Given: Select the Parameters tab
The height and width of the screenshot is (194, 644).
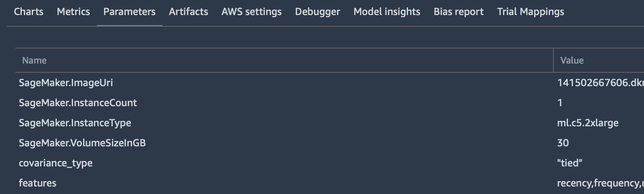Looking at the screenshot, I should pos(129,12).
